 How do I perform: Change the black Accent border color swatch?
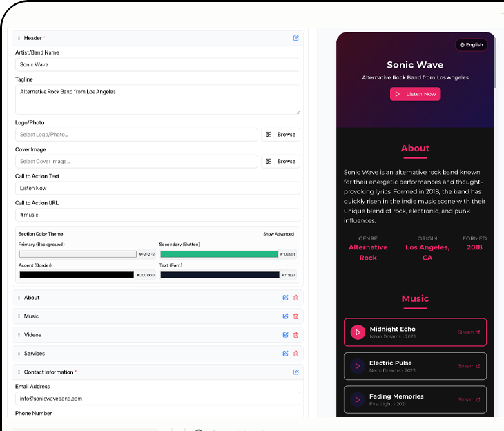tap(77, 275)
